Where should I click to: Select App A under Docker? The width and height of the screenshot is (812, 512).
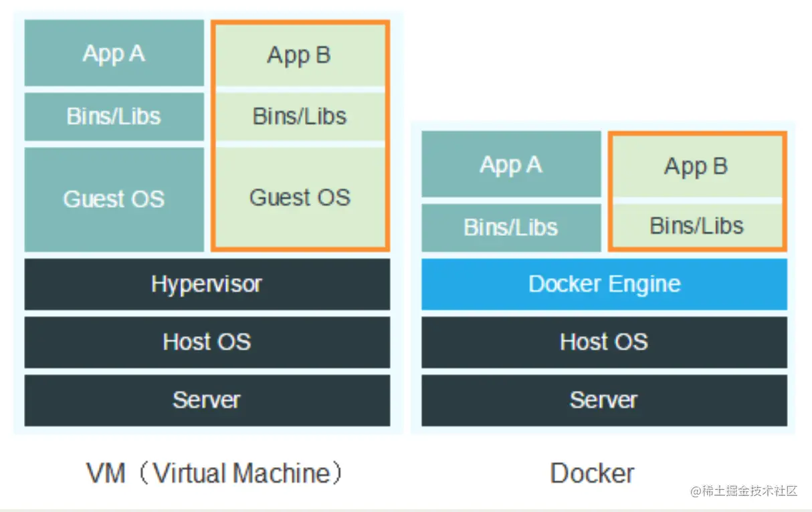(x=510, y=165)
